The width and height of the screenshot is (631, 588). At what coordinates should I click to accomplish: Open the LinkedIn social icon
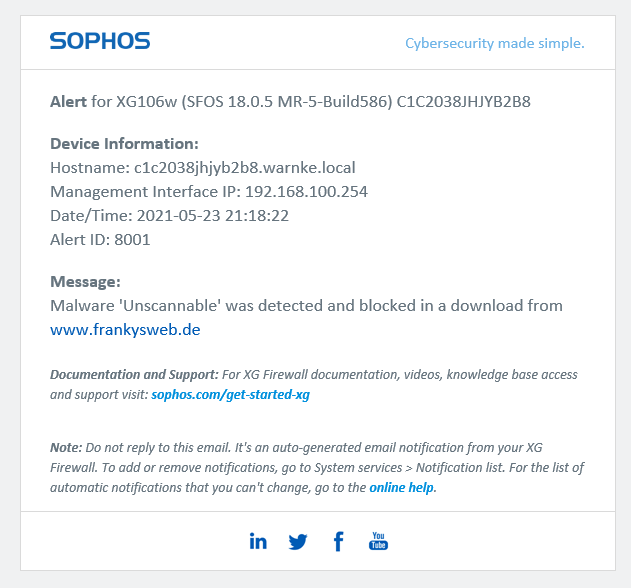tap(258, 541)
